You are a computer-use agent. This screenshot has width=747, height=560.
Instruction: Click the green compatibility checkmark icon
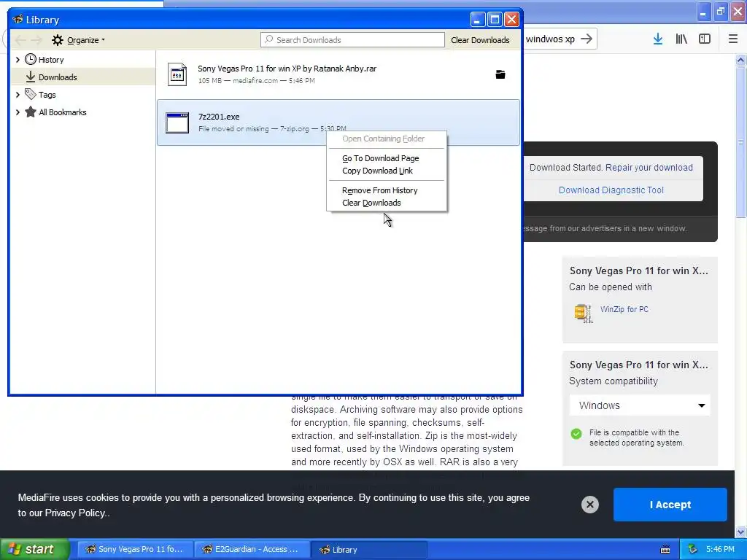click(576, 434)
